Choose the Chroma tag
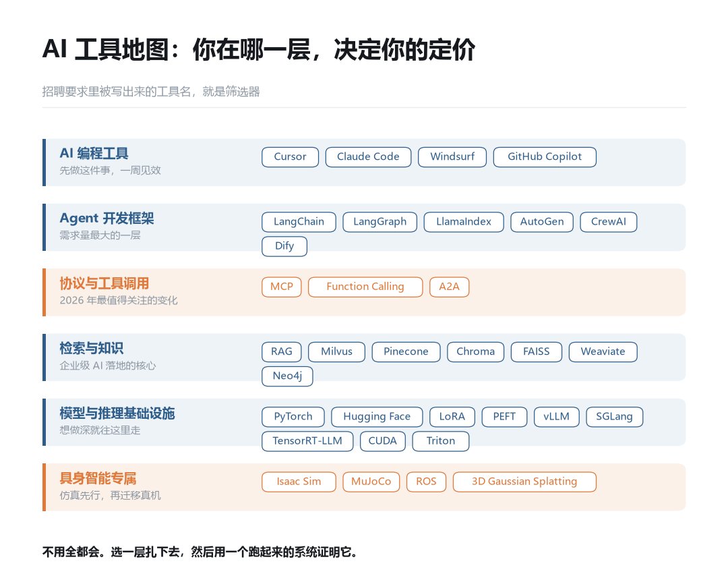 (x=475, y=352)
